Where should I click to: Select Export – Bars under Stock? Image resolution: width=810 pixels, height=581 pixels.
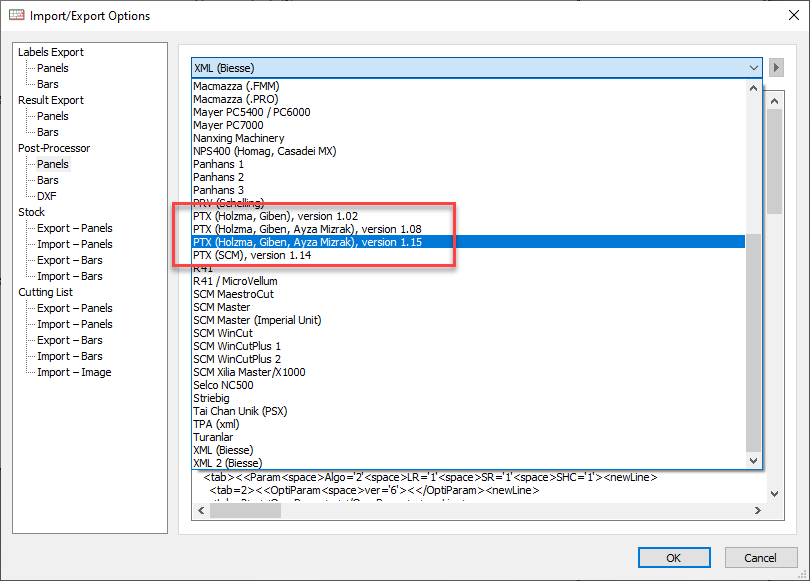(70, 260)
